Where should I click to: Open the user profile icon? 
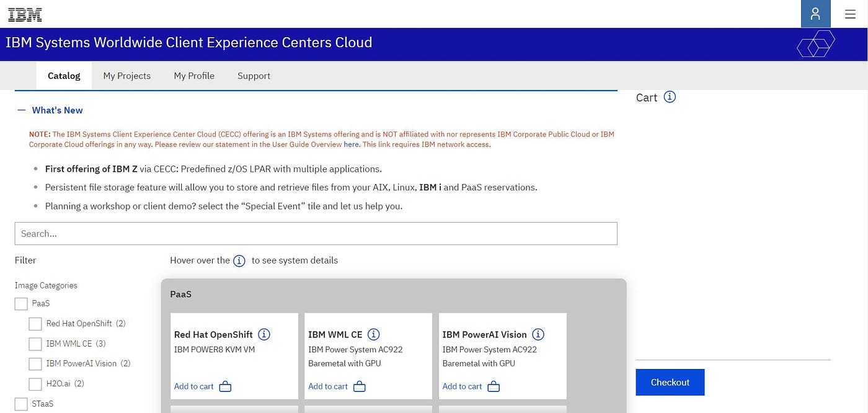[x=815, y=14]
